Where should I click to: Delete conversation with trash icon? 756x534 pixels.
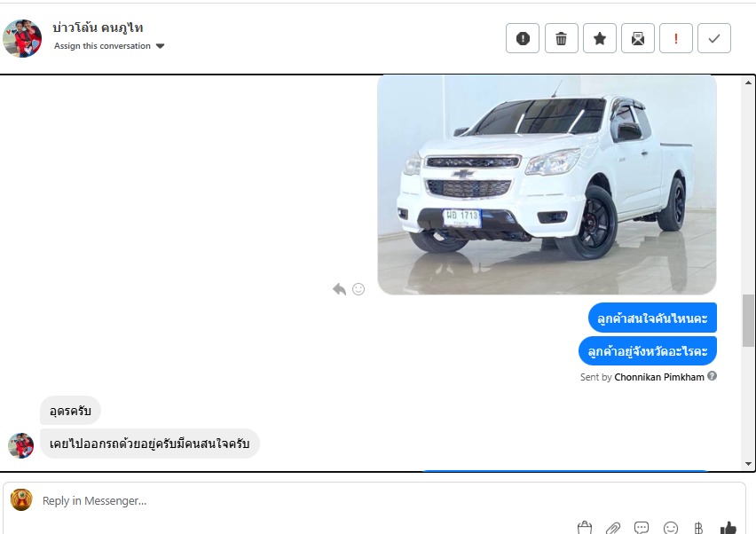click(x=561, y=38)
